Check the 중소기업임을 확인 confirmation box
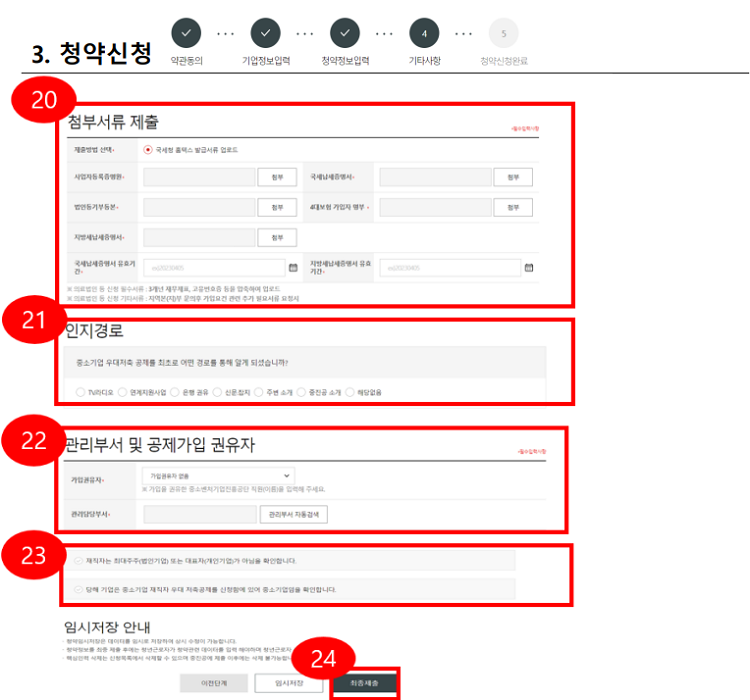750x700 pixels. coord(79,589)
